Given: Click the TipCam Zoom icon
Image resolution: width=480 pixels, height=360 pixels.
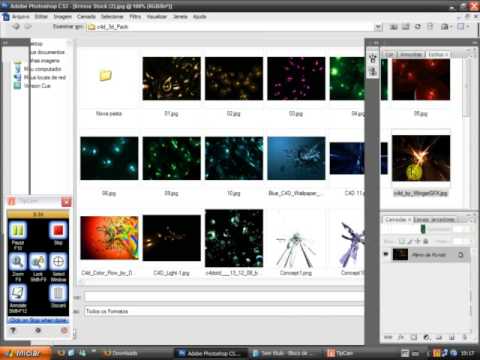Looking at the screenshot, I should coord(18,262).
